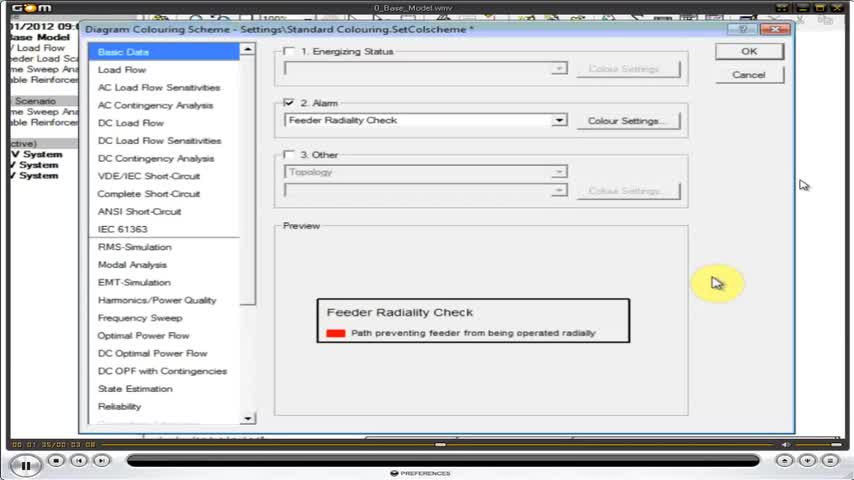Select State Estimation
Viewport: 854px width, 480px height.
pos(135,388)
